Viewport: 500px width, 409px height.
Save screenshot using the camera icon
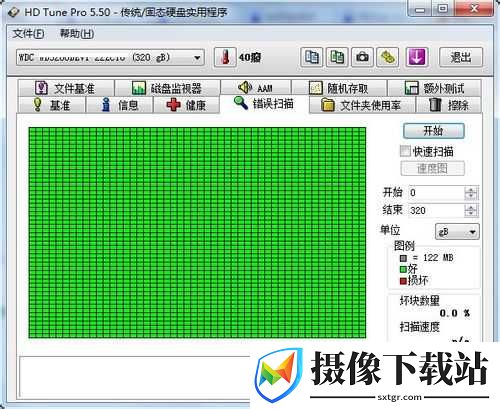(x=362, y=57)
